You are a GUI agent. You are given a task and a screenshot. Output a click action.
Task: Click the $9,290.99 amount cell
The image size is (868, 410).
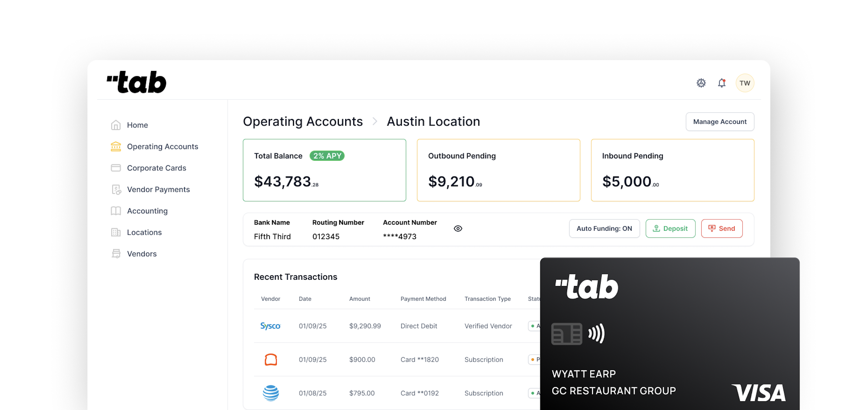pos(365,326)
